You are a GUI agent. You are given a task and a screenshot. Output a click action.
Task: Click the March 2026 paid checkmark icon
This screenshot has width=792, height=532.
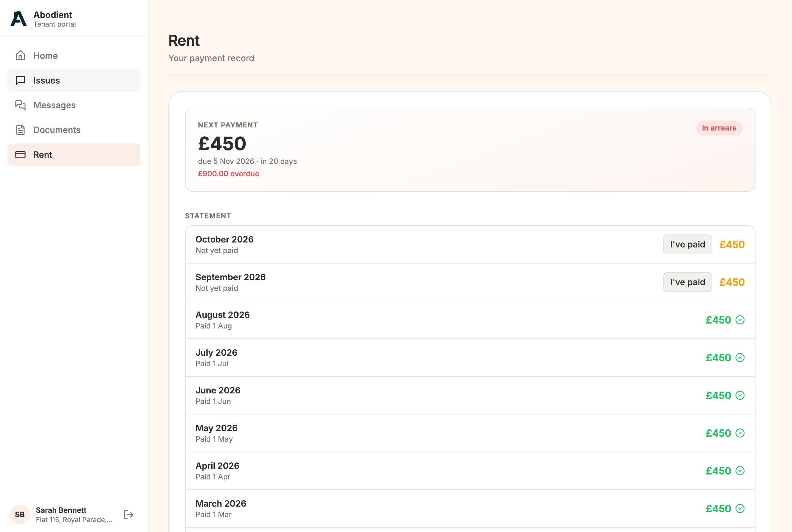(740, 508)
